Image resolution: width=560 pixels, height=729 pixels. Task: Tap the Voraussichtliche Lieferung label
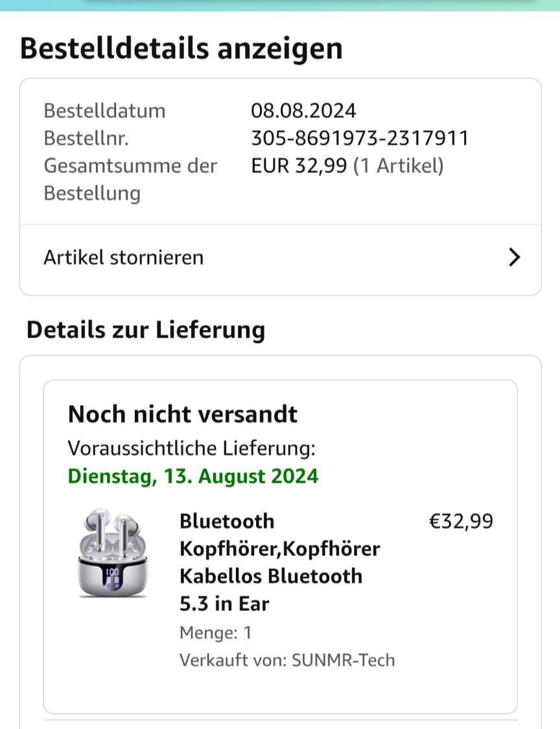click(x=192, y=448)
